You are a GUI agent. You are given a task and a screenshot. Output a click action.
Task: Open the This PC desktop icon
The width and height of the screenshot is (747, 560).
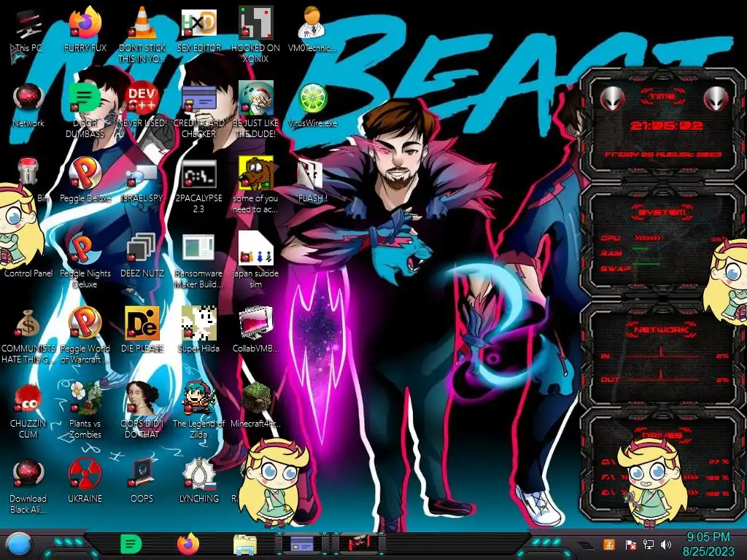click(28, 31)
